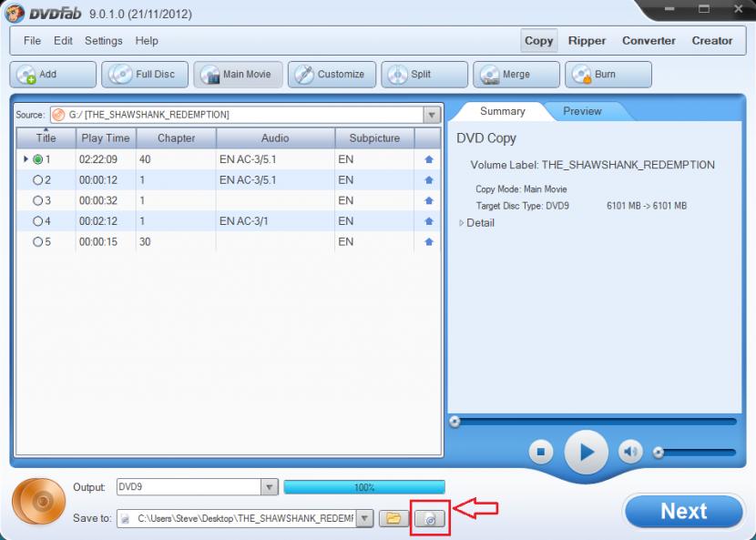756x540 pixels.
Task: Switch to the Summary tab
Action: (x=503, y=111)
